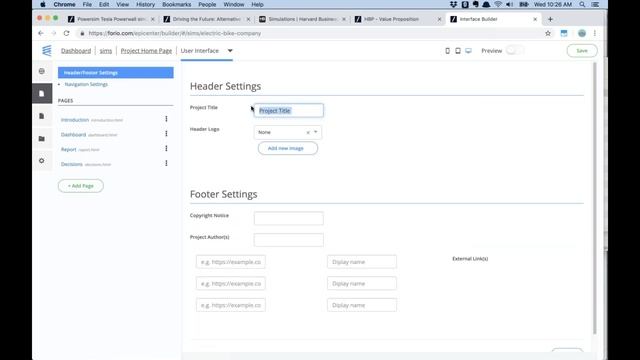Click the third external link URL field
This screenshot has height=360, width=640.
tap(231, 305)
